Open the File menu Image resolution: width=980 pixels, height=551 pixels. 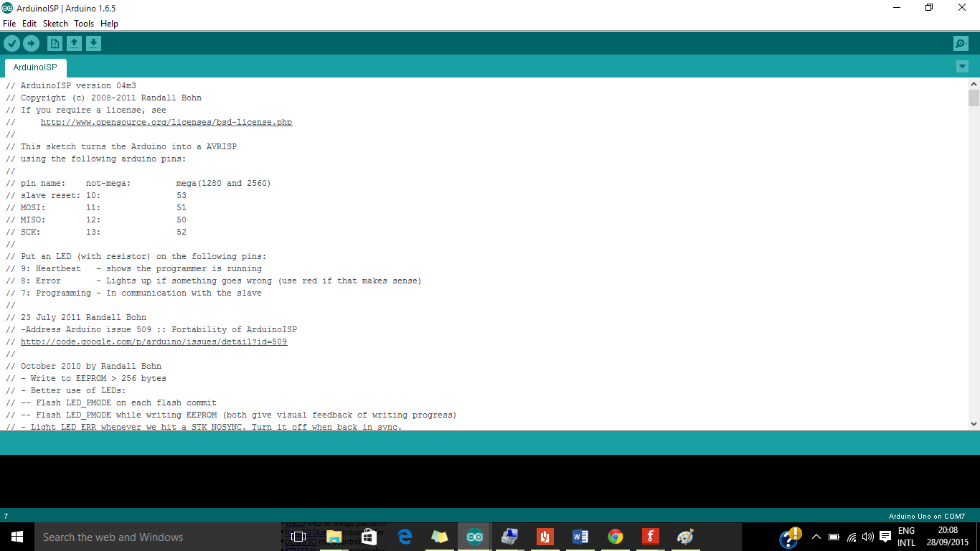(x=9, y=24)
